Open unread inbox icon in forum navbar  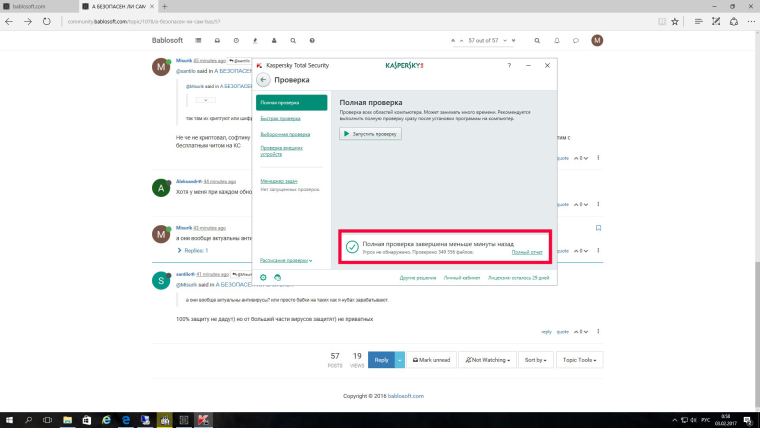click(x=217, y=41)
